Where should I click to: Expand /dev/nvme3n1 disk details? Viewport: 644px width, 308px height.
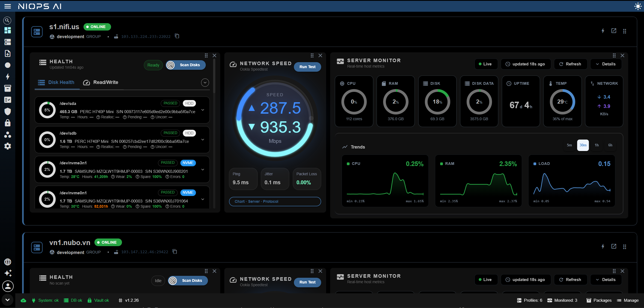(x=203, y=170)
